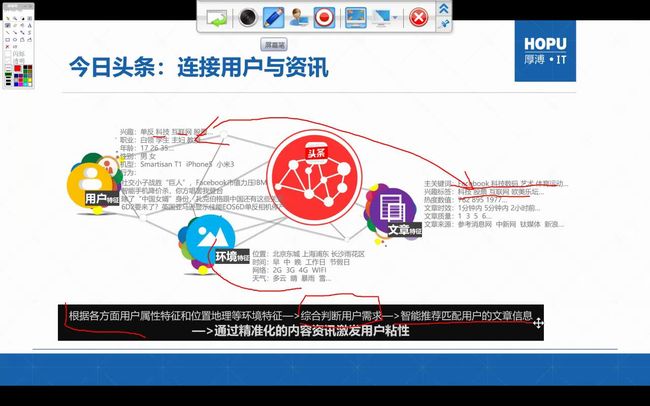This screenshot has height=406, width=650.
Task: Pick the lime green color swatch
Action: tap(25, 80)
